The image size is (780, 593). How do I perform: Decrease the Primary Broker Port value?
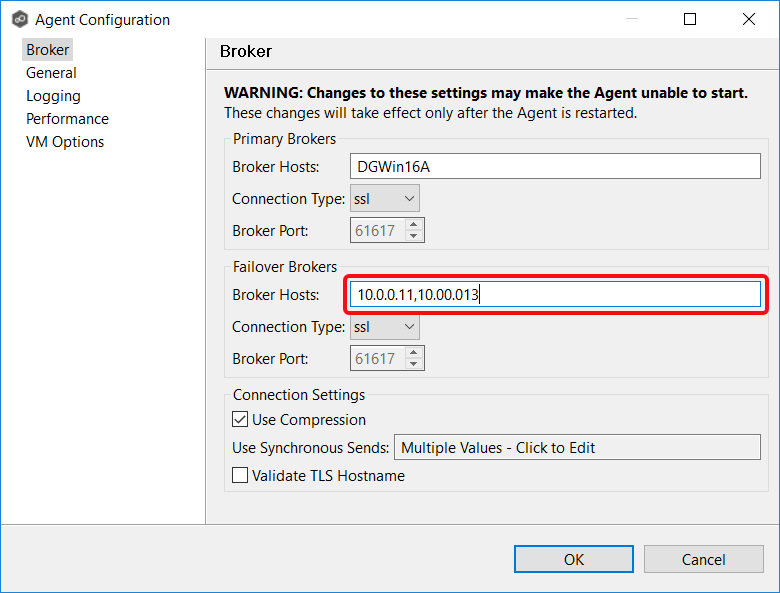414,237
